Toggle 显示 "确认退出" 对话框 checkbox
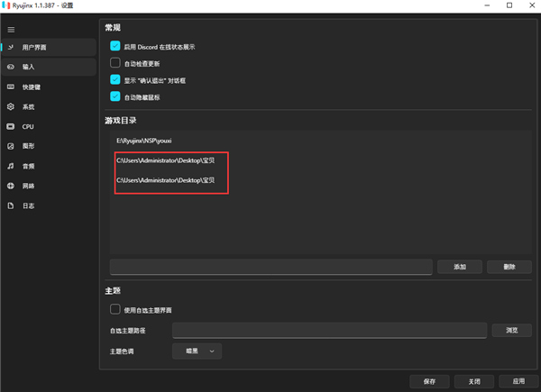This screenshot has height=392, width=541. click(115, 79)
